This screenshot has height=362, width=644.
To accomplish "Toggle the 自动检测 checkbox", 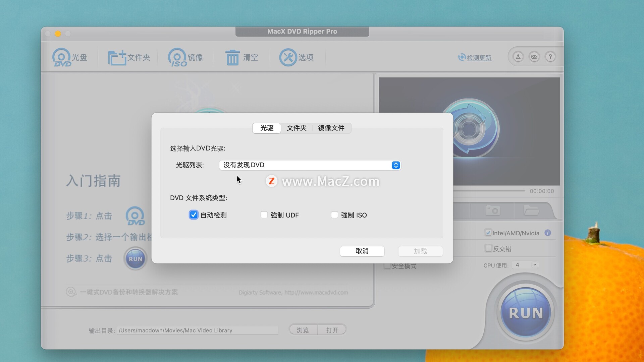I will coord(194,215).
